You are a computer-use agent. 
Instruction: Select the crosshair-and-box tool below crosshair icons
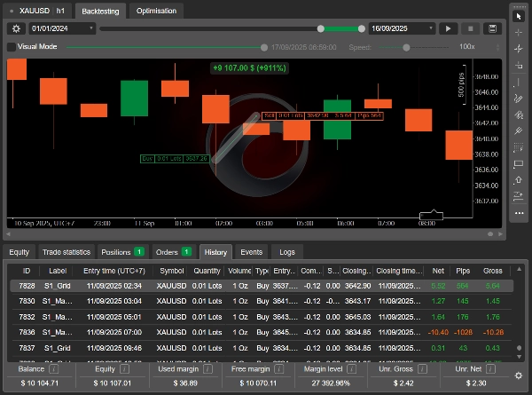tap(519, 65)
